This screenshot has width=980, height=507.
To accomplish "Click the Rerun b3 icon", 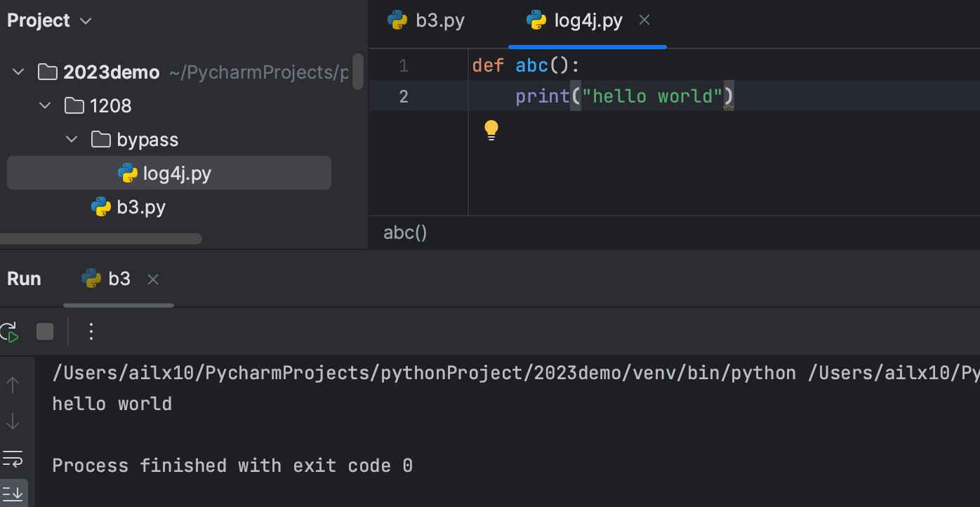I will (8, 331).
